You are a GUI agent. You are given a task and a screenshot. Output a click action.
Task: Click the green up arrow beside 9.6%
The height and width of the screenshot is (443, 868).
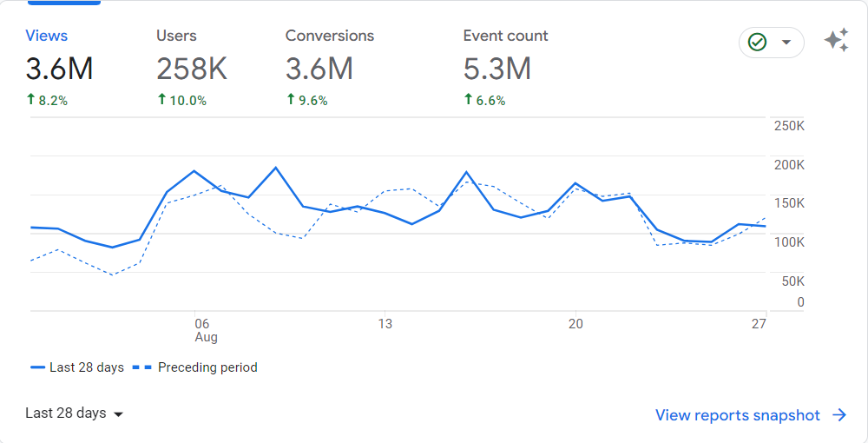point(291,100)
